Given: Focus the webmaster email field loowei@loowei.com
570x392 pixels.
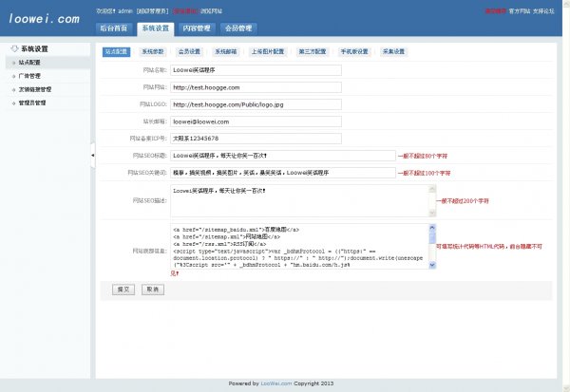Looking at the screenshot, I should click(x=256, y=121).
